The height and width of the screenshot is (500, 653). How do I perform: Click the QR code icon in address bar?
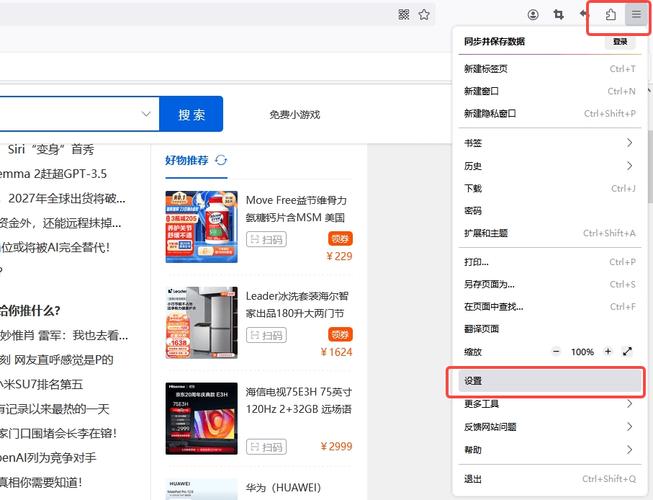[404, 14]
